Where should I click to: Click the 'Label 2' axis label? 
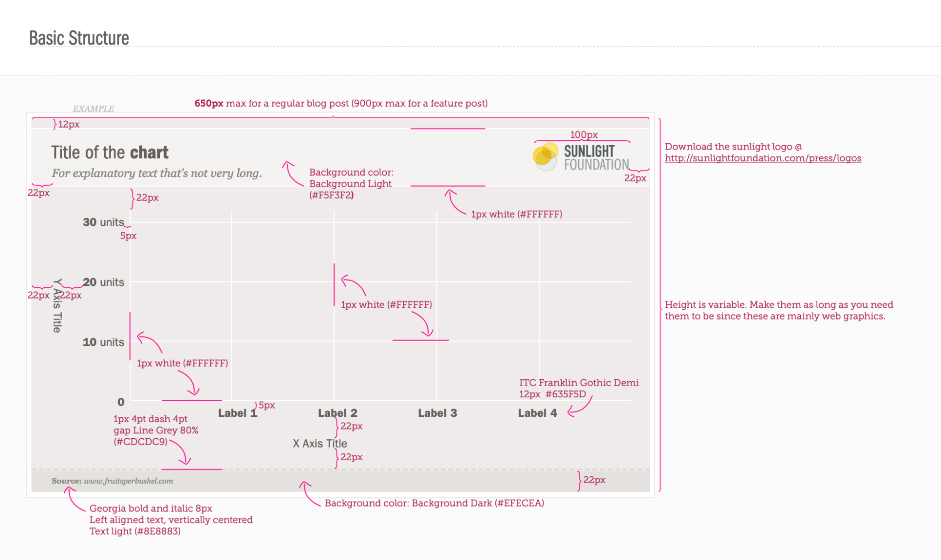[x=338, y=413]
